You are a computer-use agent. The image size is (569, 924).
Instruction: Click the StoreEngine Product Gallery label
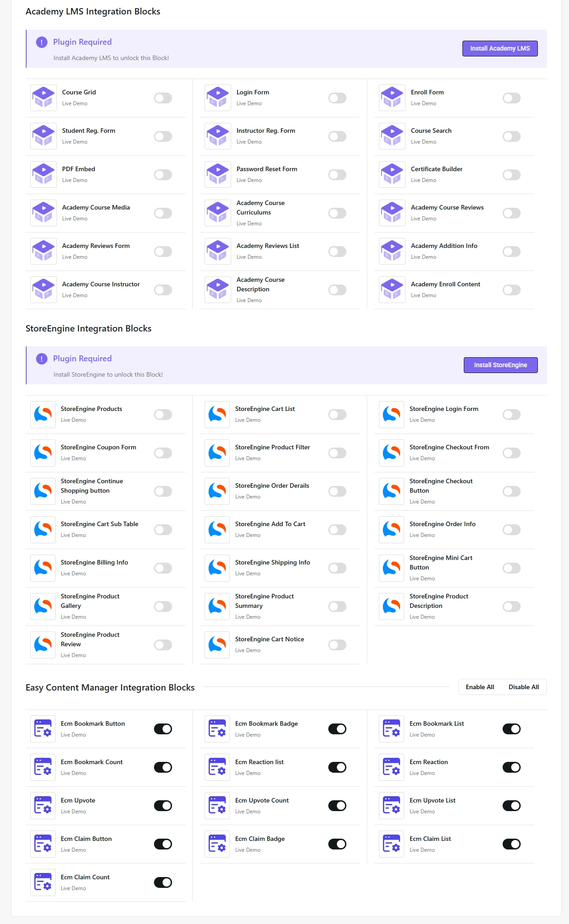(x=90, y=601)
